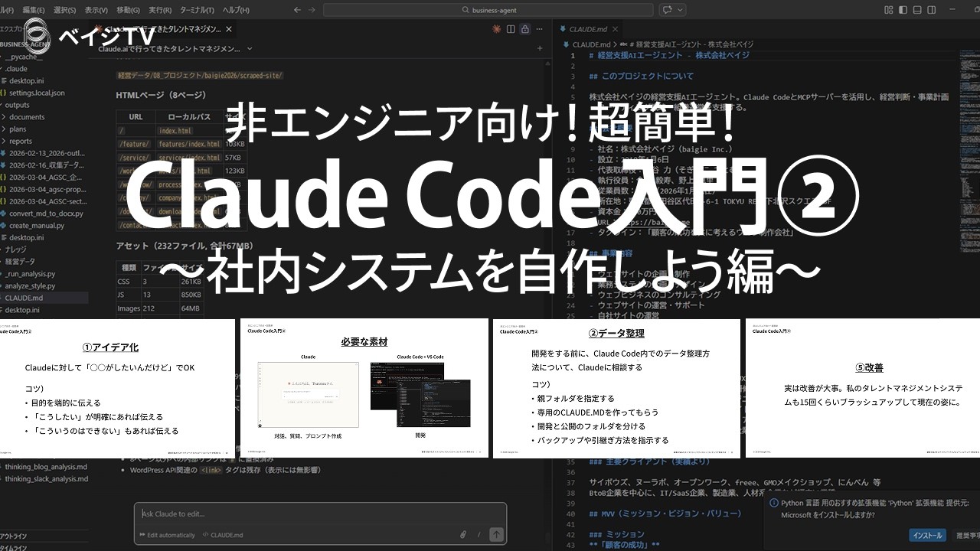Viewport: 980px width, 551px height.
Task: Open the editor more actions ellipsis
Action: click(539, 29)
